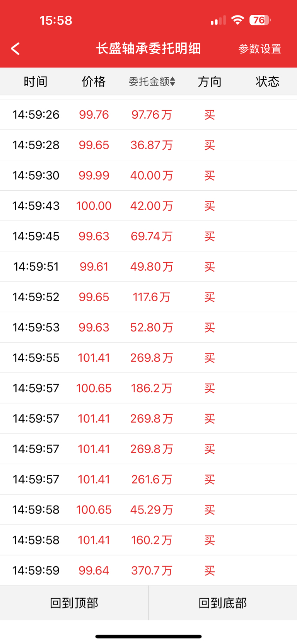Viewport: 297px width, 644px height.
Task: Select the 价格 column header
Action: [x=94, y=82]
